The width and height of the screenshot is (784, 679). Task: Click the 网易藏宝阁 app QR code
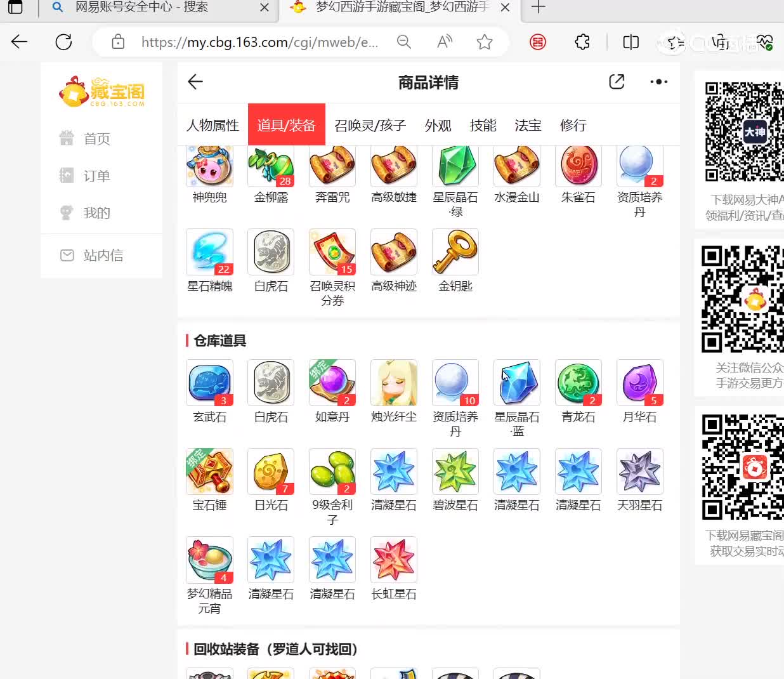pos(742,466)
